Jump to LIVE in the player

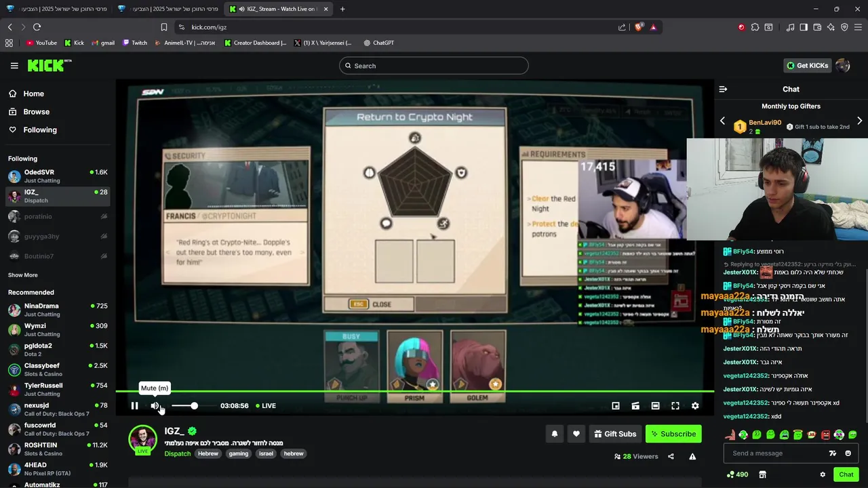click(265, 405)
